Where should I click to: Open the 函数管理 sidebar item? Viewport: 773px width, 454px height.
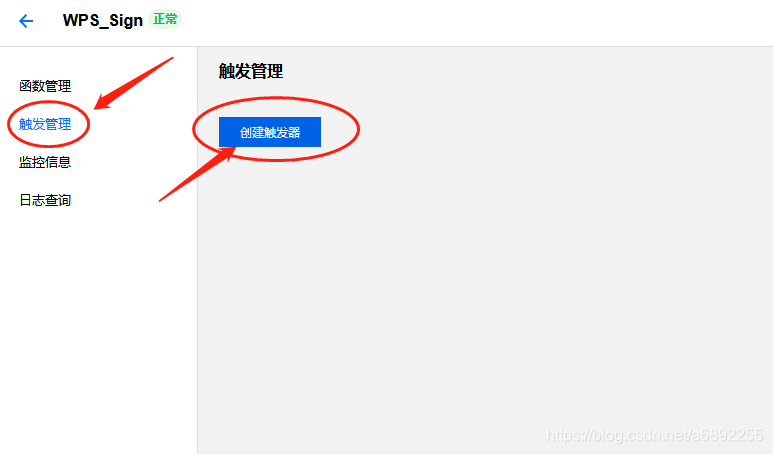tap(45, 86)
